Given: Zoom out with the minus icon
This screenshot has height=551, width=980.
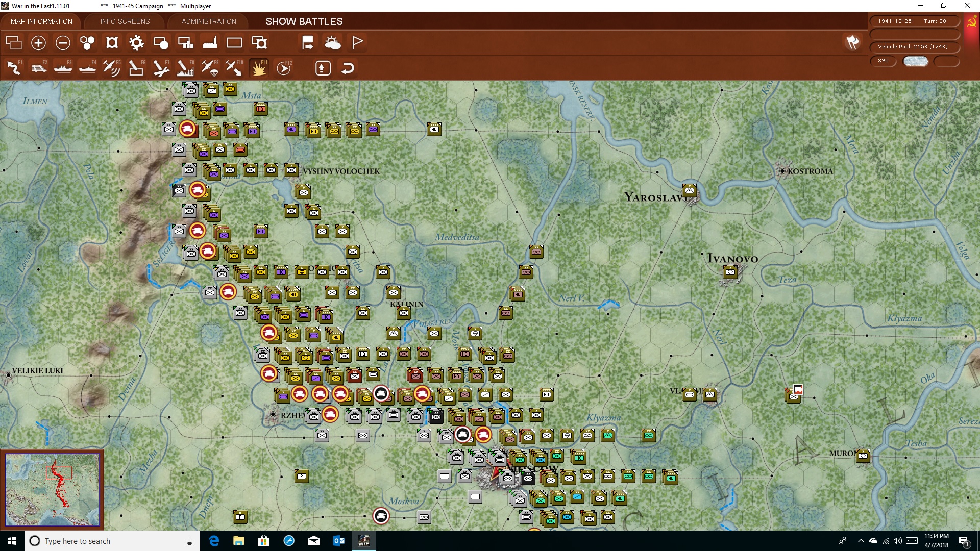Looking at the screenshot, I should [63, 43].
